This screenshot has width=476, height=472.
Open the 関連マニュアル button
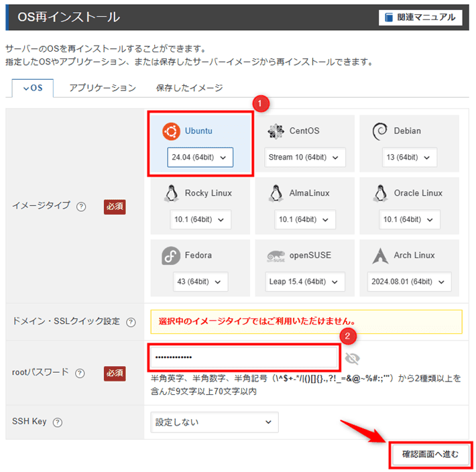[x=420, y=17]
